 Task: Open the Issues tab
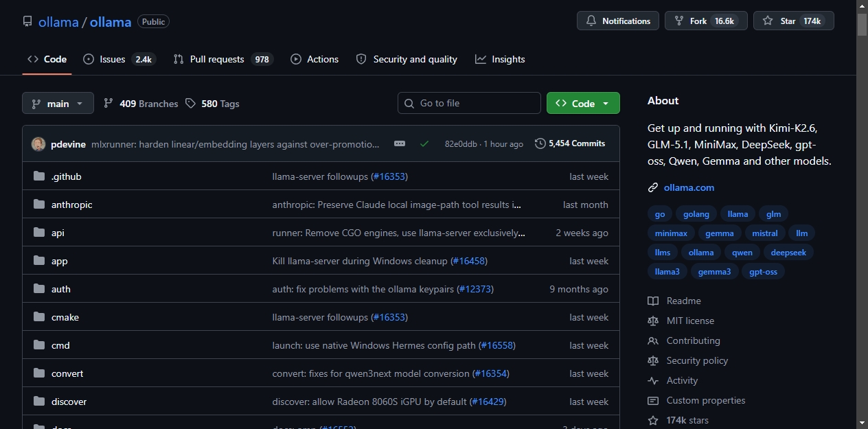119,59
